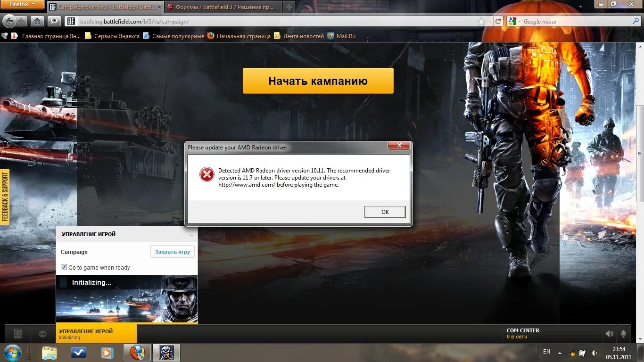644x362 pixels.
Task: Click the Initializing... status in game panel
Action: tap(91, 282)
